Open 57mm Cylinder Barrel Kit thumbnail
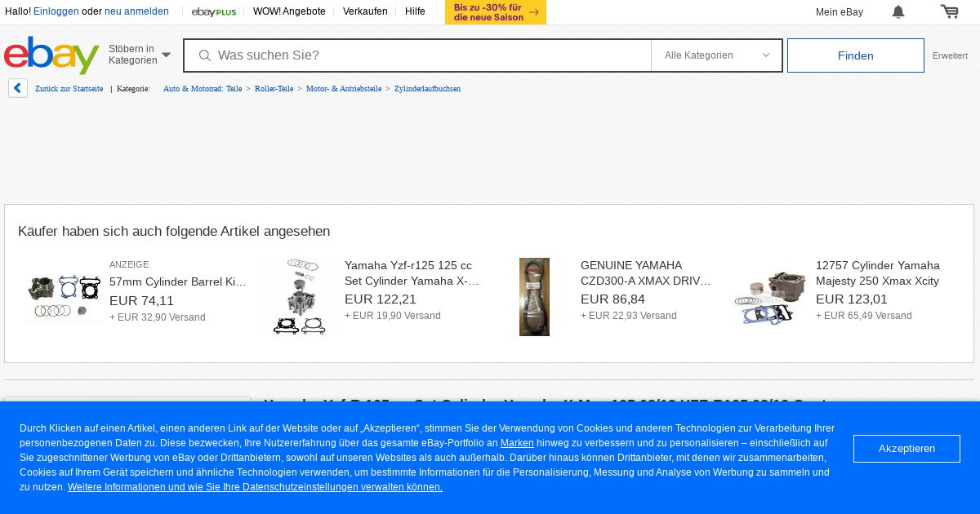Image resolution: width=980 pixels, height=514 pixels. point(62,296)
